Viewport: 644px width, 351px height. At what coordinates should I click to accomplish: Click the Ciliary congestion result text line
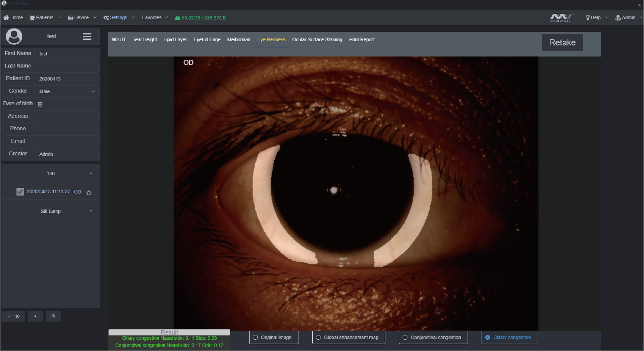click(170, 338)
